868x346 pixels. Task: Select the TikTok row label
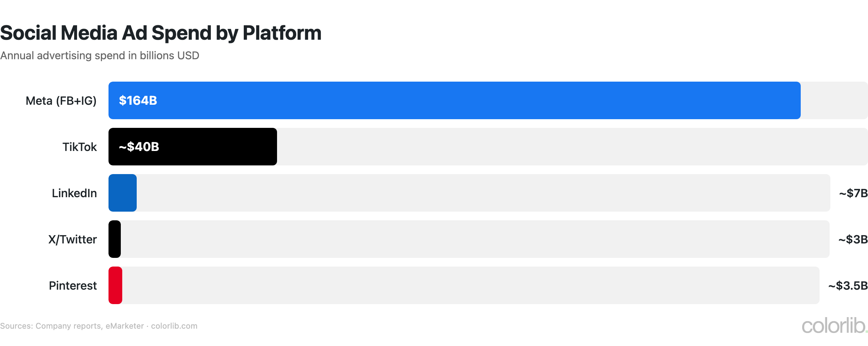(80, 147)
